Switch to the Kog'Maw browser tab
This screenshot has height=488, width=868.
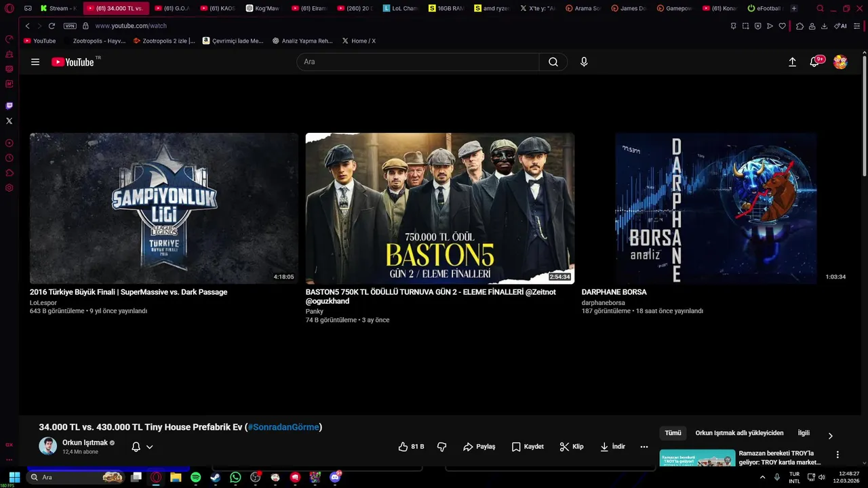[262, 8]
